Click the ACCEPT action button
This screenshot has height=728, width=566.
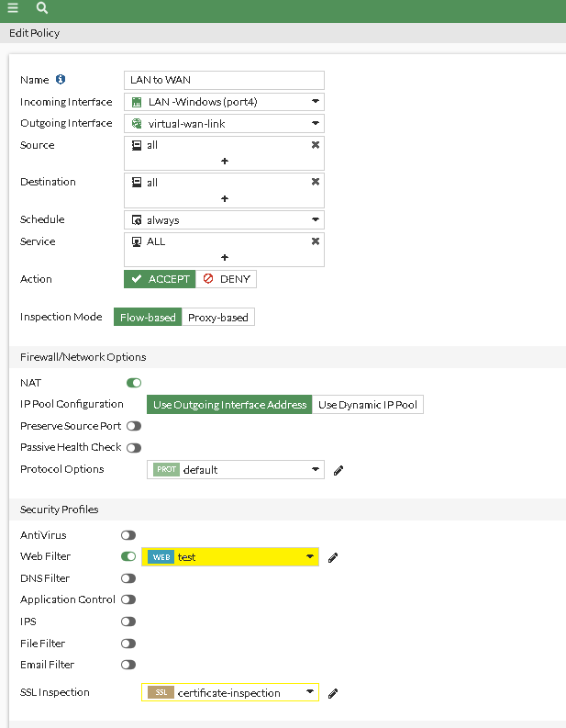[161, 279]
